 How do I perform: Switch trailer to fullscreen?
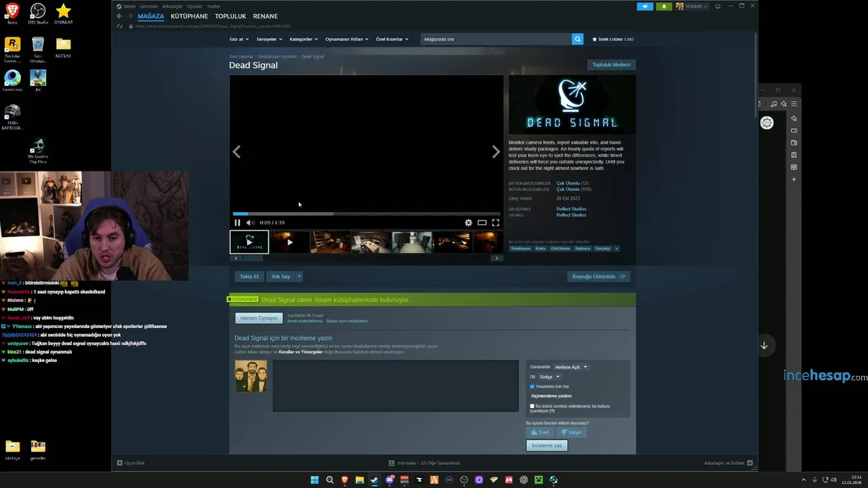point(496,222)
